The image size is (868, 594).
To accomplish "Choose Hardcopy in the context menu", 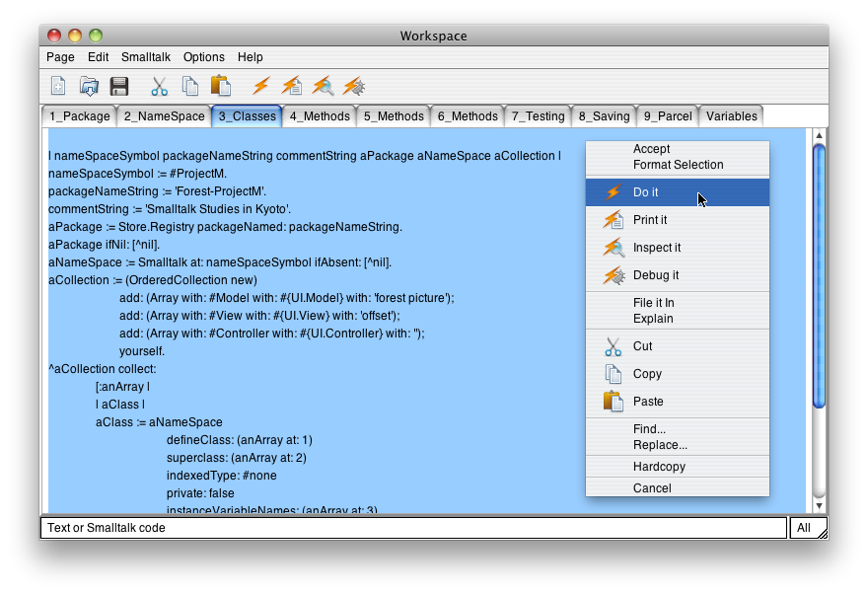I will 678,467.
